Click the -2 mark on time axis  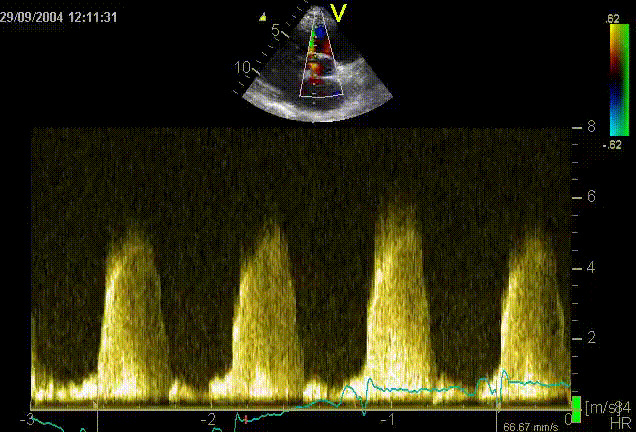[x=209, y=418]
